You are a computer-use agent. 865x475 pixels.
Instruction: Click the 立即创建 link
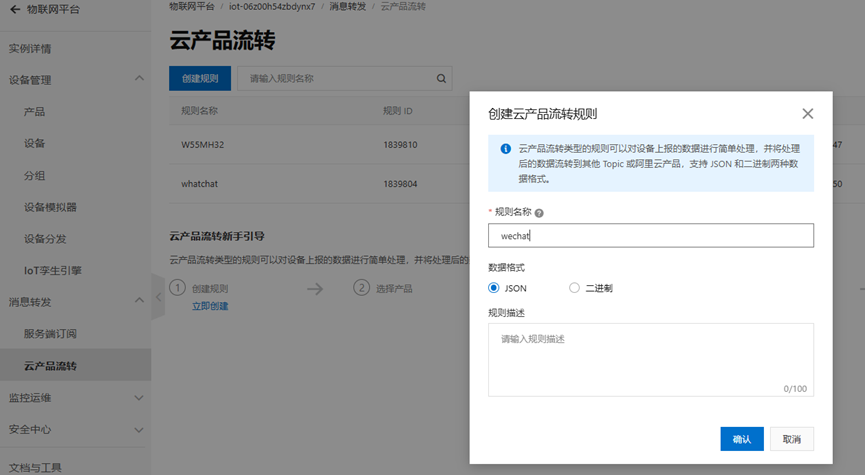pyautogui.click(x=210, y=306)
